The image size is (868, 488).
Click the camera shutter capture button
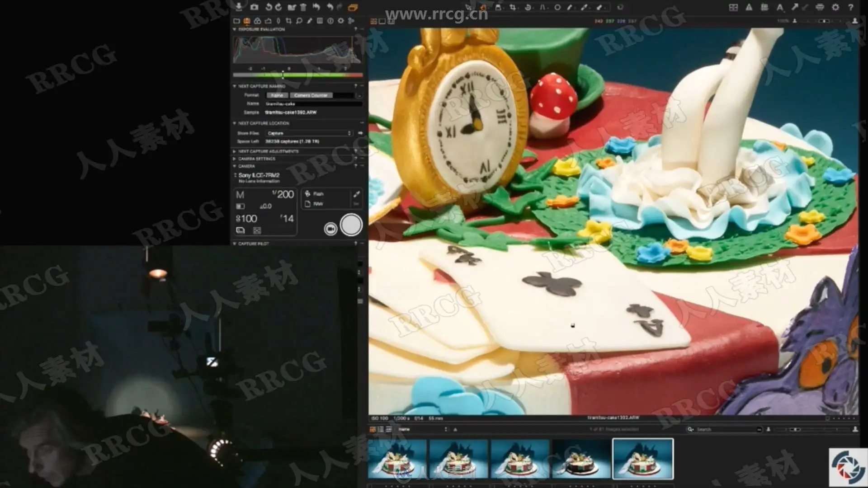tap(351, 225)
